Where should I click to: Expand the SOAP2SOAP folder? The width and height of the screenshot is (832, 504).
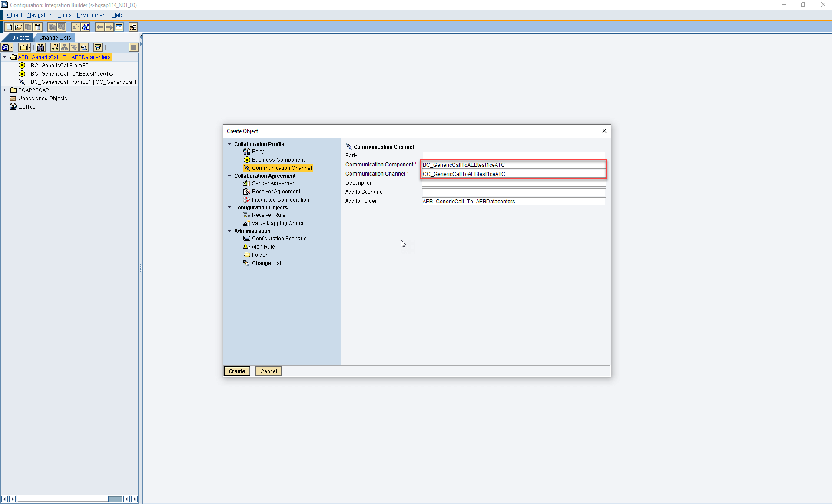click(x=5, y=90)
